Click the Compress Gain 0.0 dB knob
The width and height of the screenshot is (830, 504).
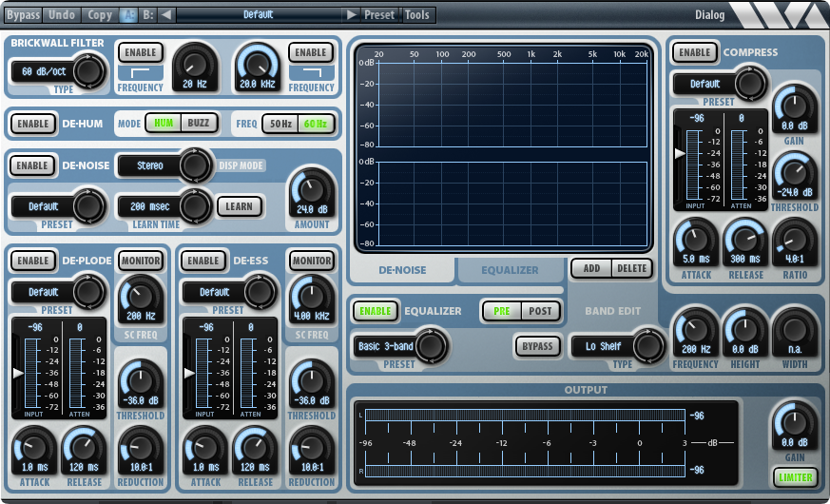(x=794, y=106)
